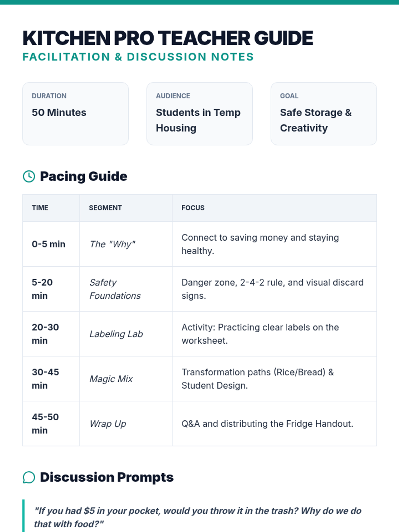Click The "Why" segment cell

click(112, 244)
